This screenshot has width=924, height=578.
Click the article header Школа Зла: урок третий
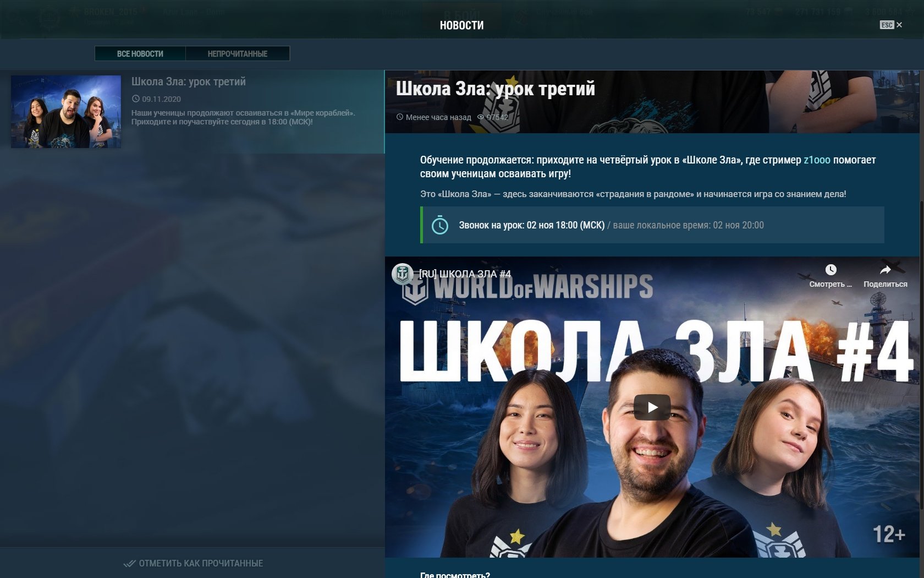pyautogui.click(x=496, y=89)
